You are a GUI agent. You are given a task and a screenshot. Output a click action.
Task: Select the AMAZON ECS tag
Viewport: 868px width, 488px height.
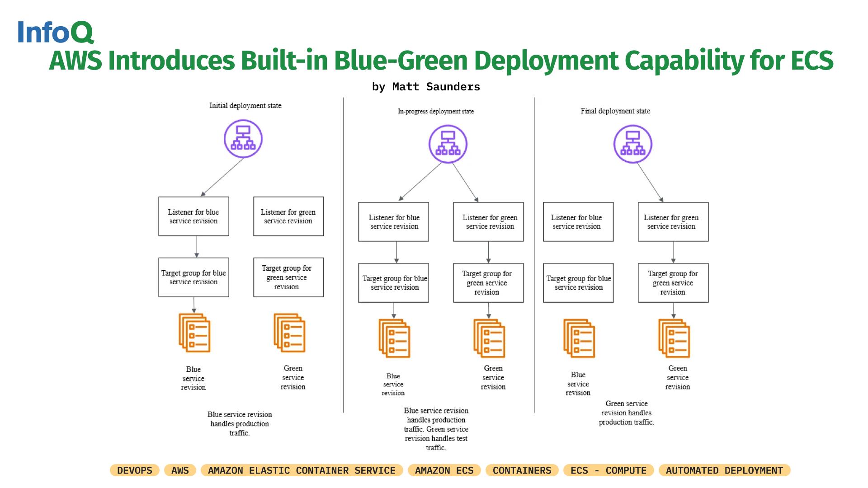pyautogui.click(x=444, y=470)
